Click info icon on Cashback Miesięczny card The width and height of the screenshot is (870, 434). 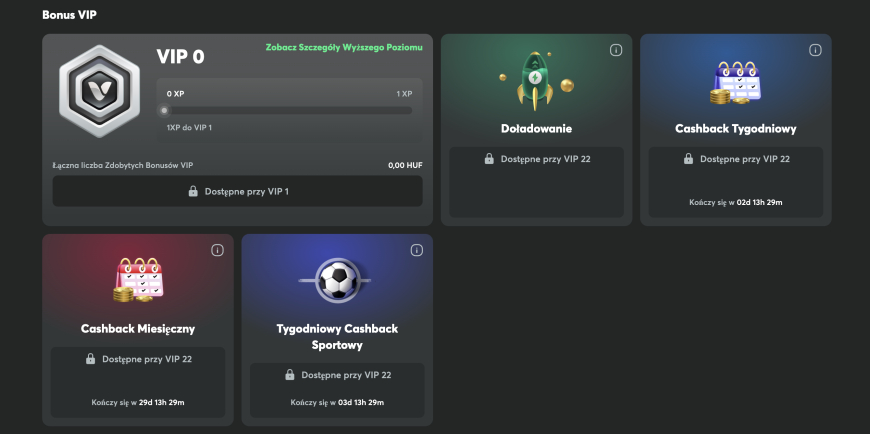click(218, 250)
